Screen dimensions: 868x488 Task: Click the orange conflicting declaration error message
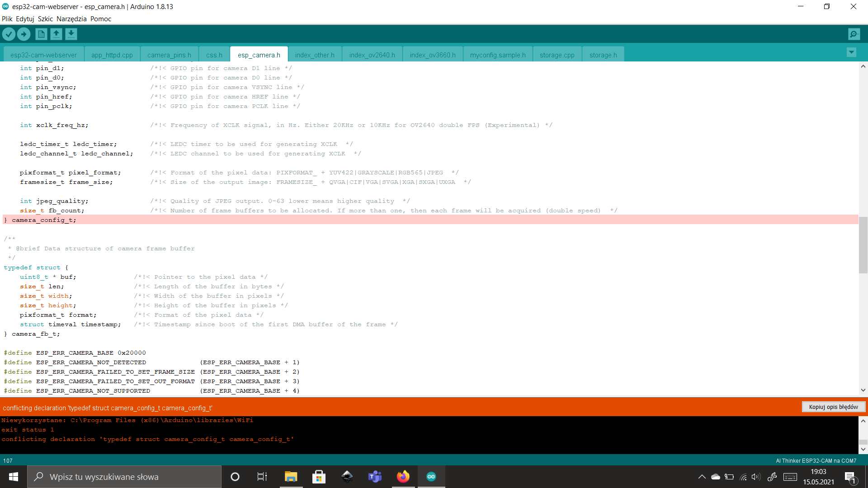(108, 408)
